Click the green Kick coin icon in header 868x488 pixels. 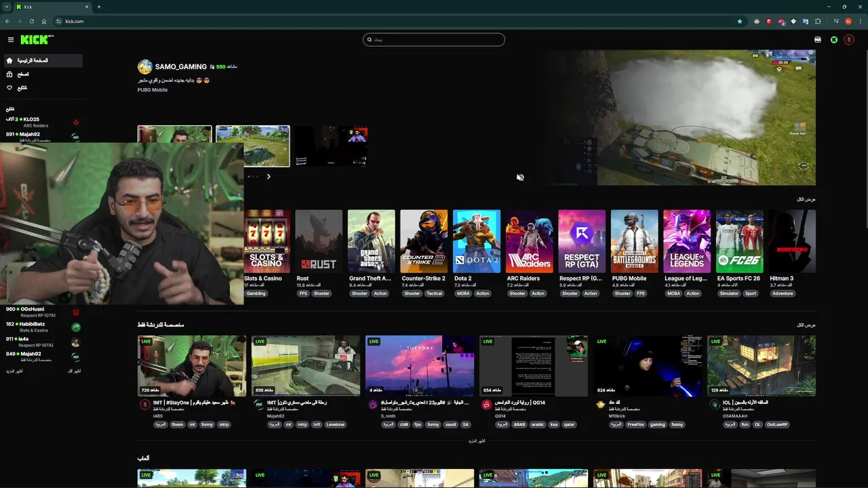[834, 40]
